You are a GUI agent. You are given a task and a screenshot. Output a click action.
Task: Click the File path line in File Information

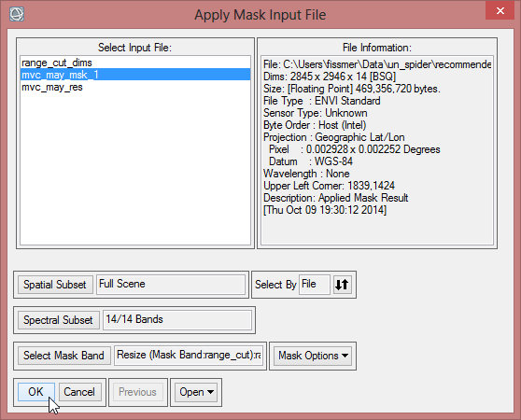coord(377,64)
